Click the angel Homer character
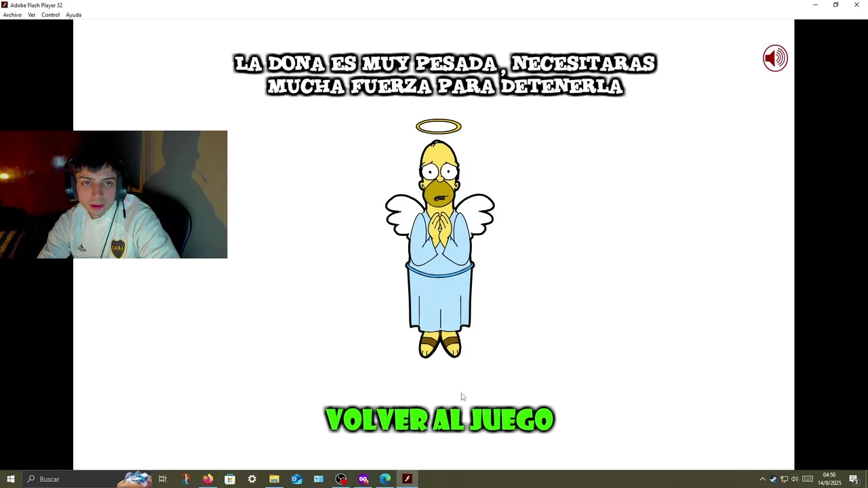Image resolution: width=868 pixels, height=488 pixels. coord(439,239)
